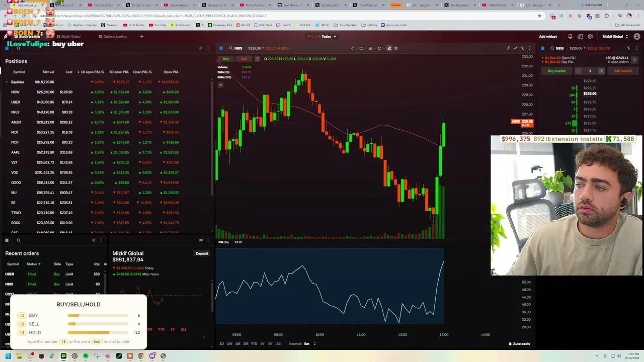Click Sell market in the order ticket
The width and height of the screenshot is (644, 362).
tap(623, 71)
